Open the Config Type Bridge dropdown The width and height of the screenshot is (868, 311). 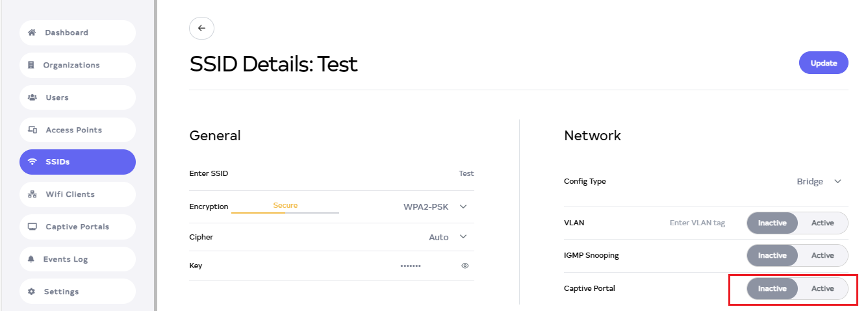[x=837, y=181]
